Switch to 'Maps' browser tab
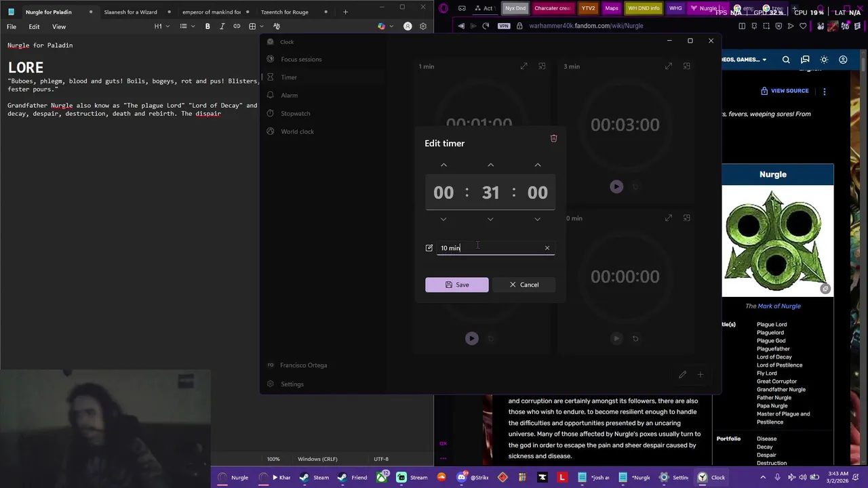The width and height of the screenshot is (868, 488). coord(612,8)
